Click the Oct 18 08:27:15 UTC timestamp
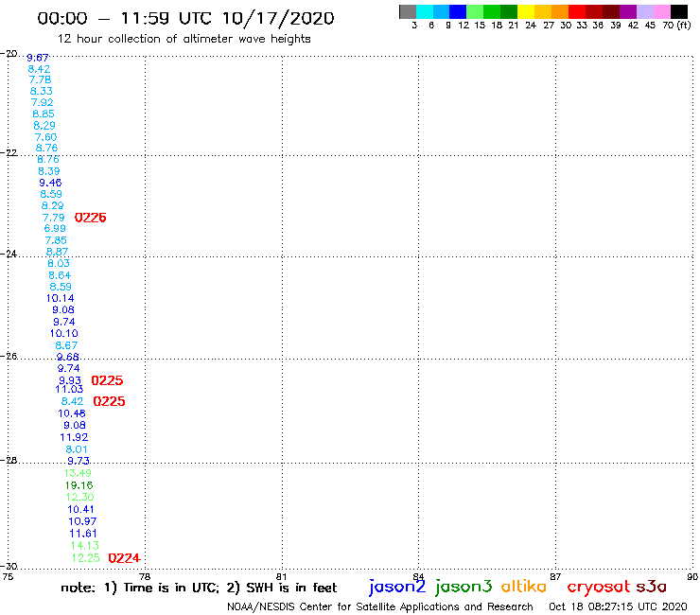This screenshot has height=615, width=700. (618, 606)
